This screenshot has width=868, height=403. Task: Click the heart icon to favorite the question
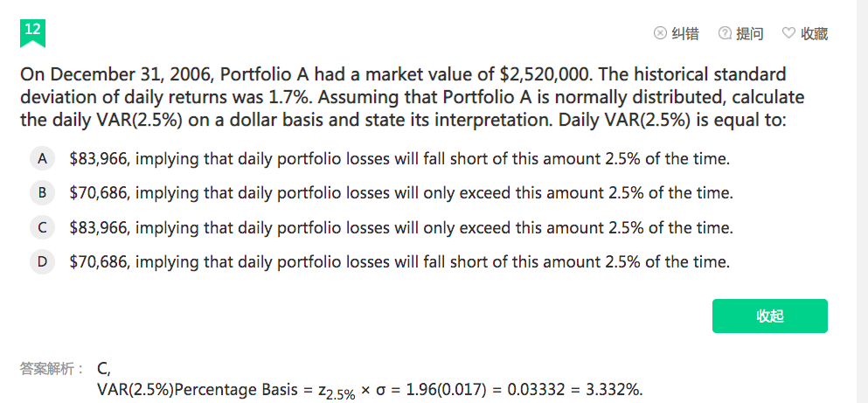click(x=788, y=34)
